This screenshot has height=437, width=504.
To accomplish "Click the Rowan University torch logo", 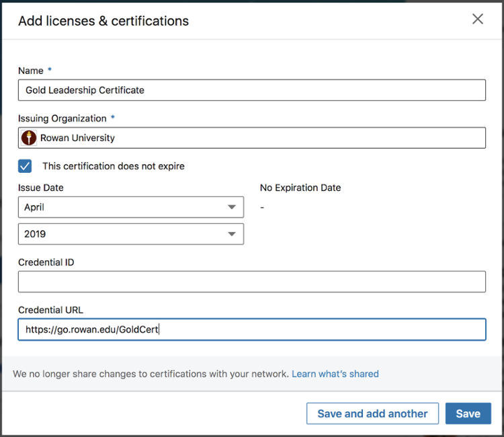I will [29, 138].
